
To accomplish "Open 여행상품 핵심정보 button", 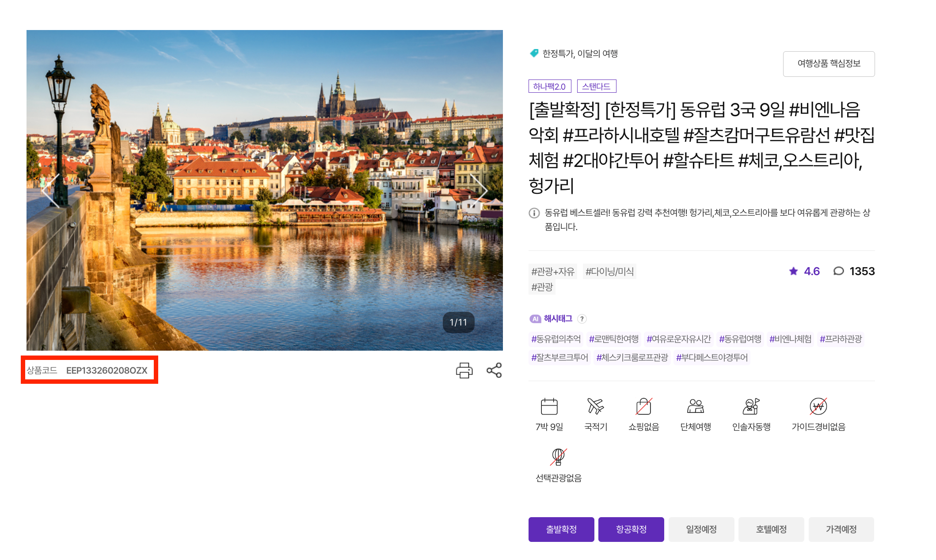I will 829,64.
